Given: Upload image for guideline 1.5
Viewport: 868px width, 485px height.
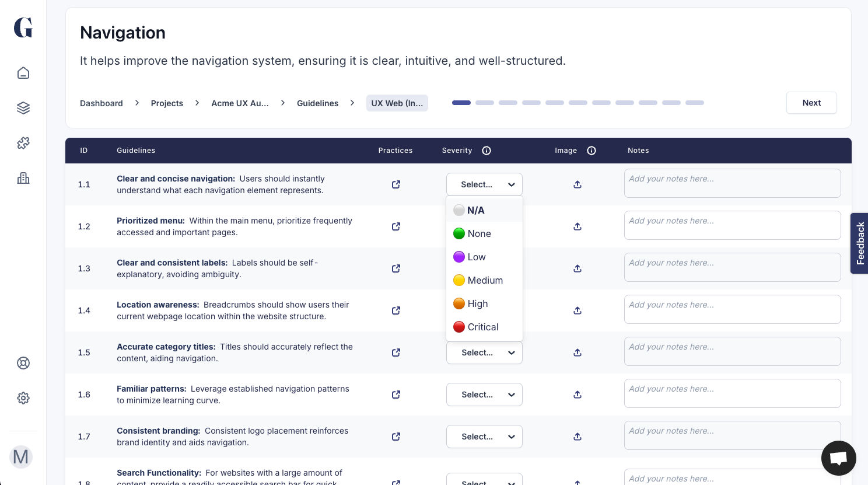Looking at the screenshot, I should [x=577, y=353].
